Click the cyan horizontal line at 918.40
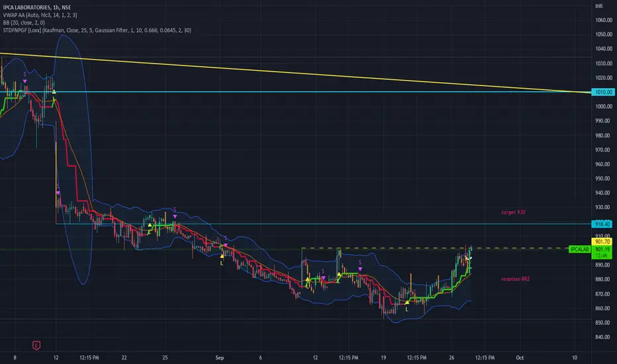The width and height of the screenshot is (617, 364). point(322,224)
